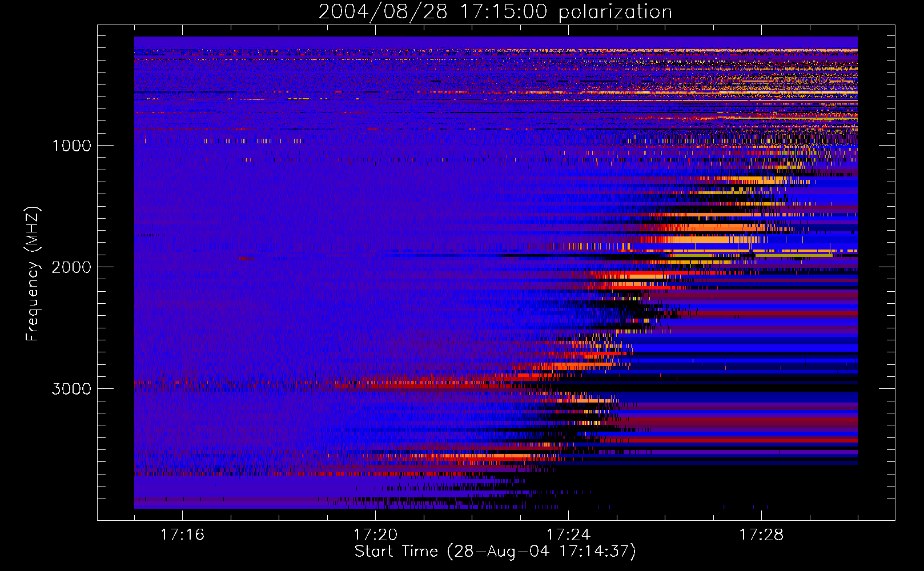Click the 1000 frequency tick label

[x=71, y=146]
